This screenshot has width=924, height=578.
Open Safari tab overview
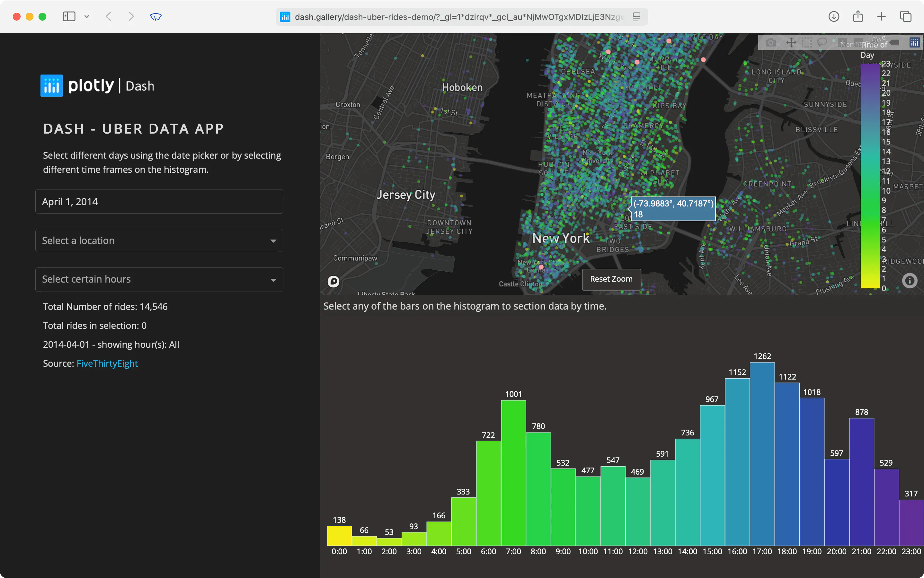click(906, 16)
